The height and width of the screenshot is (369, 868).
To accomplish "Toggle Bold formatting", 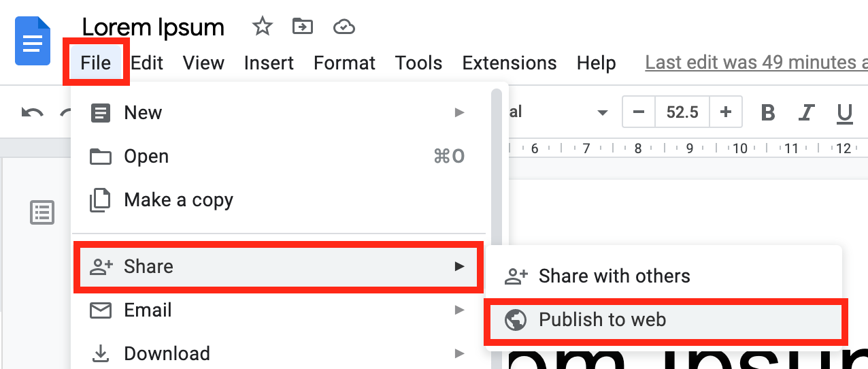I will [x=768, y=112].
